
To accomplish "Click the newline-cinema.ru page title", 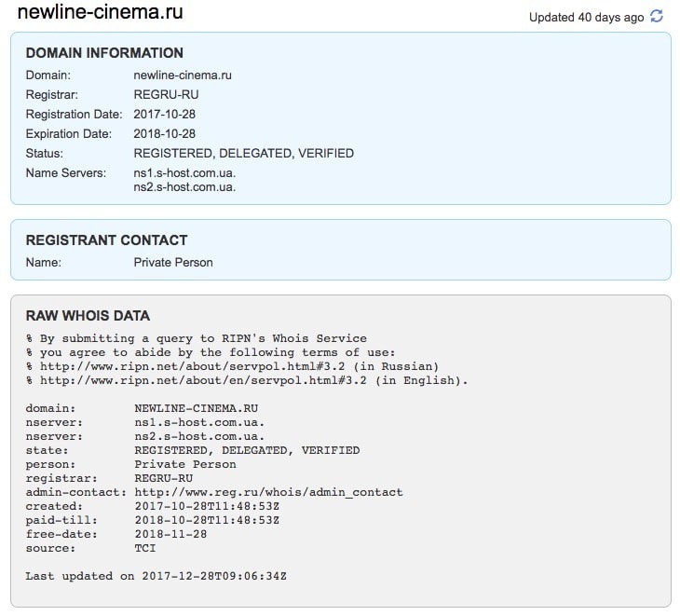I will click(x=101, y=12).
